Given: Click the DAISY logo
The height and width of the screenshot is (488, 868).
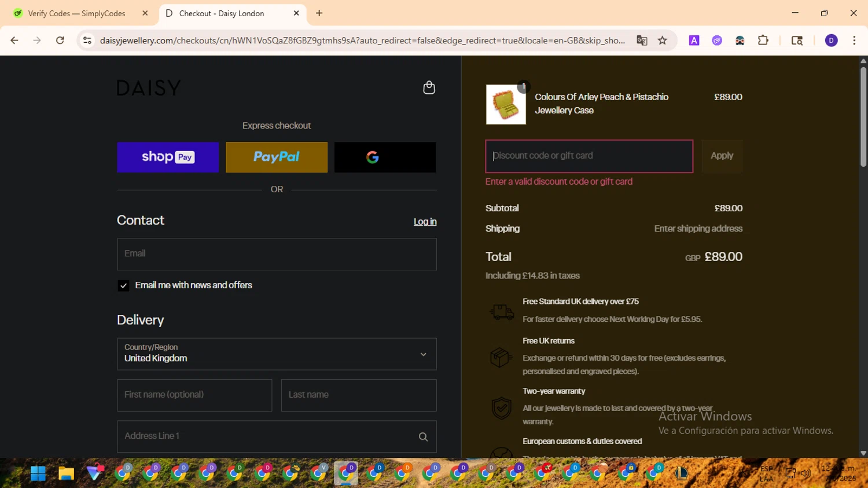Looking at the screenshot, I should pos(149,88).
